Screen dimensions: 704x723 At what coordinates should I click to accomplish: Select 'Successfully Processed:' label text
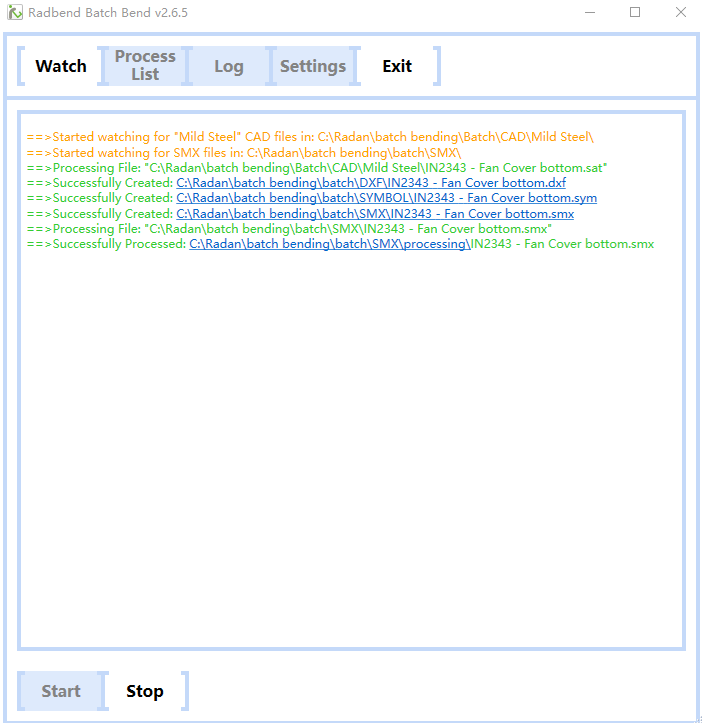tap(119, 244)
